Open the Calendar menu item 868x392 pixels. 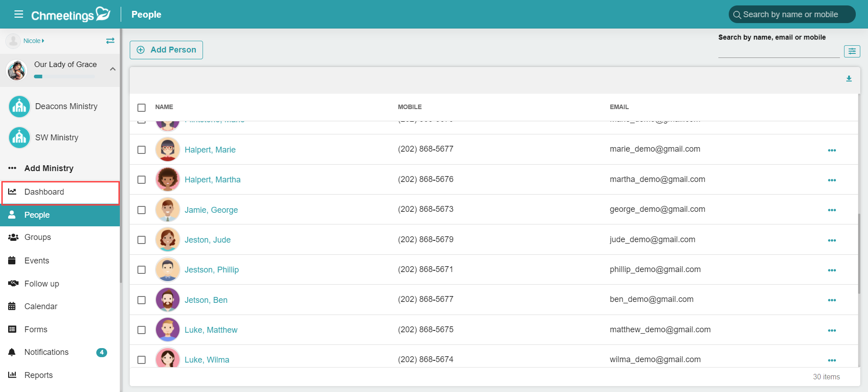(x=60, y=306)
